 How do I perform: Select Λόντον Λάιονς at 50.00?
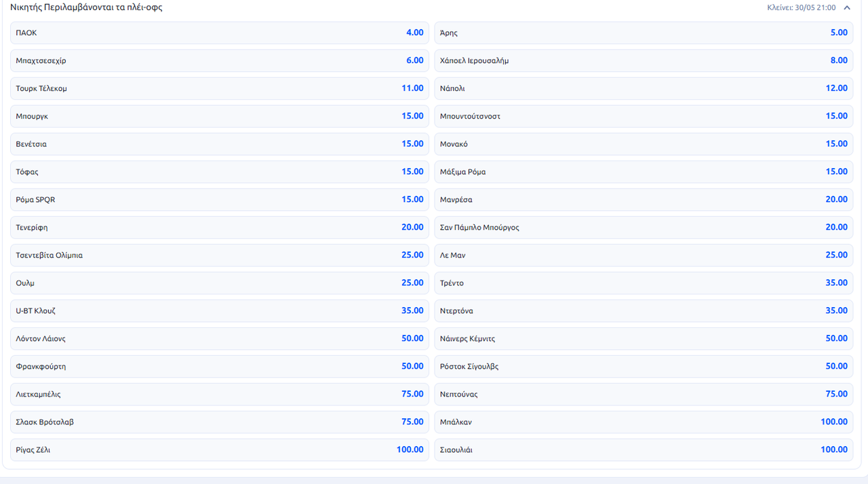tap(220, 338)
